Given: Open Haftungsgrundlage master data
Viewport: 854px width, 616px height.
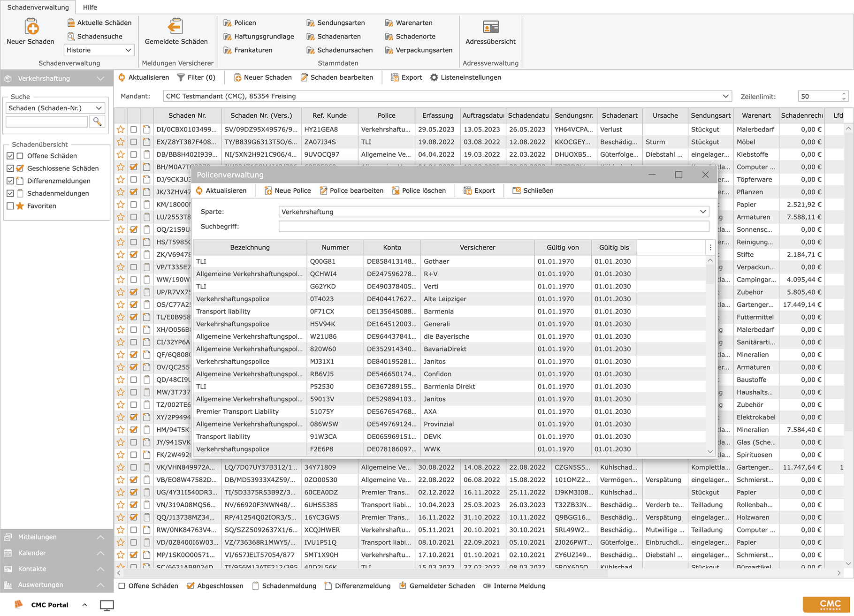Looking at the screenshot, I should [x=259, y=36].
